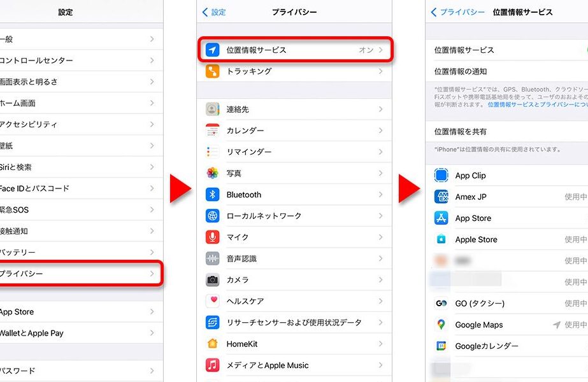Tap the location services arrow icon
588x382 pixels.
[x=213, y=50]
